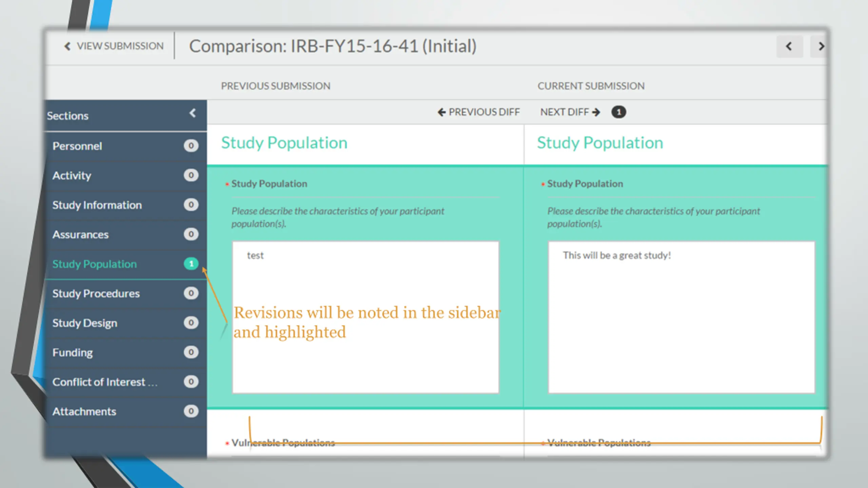The height and width of the screenshot is (488, 868).
Task: Click the Attachments count badge
Action: (x=191, y=411)
